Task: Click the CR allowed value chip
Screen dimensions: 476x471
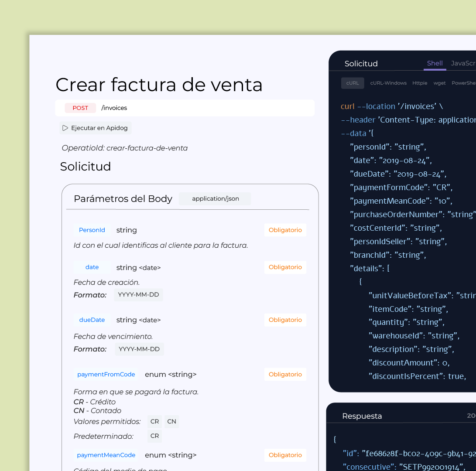Action: click(154, 422)
